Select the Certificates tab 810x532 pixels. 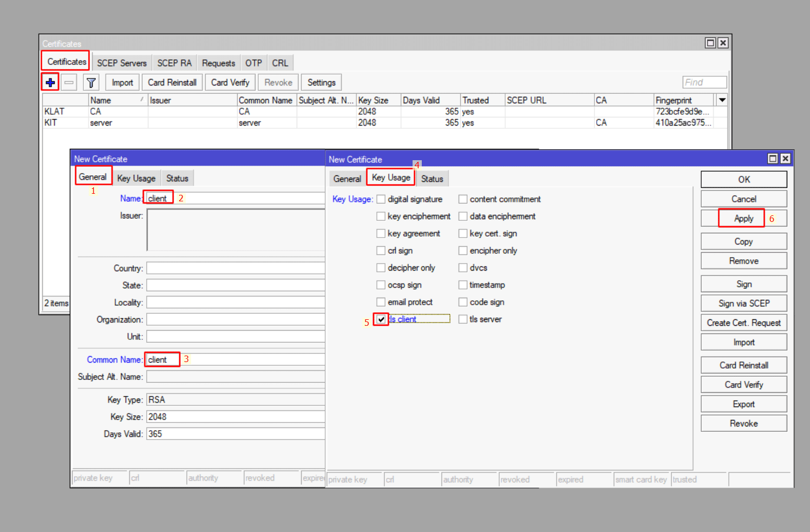point(67,62)
